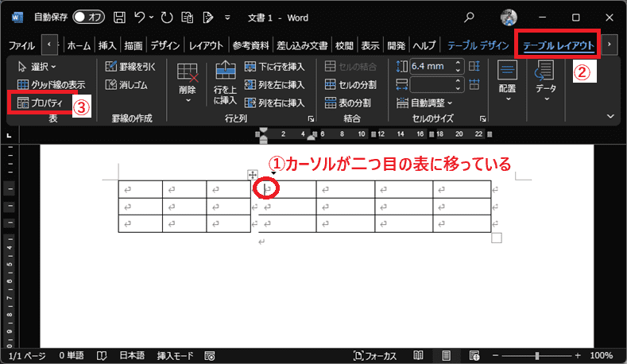627x364 pixels.
Task: Open the テーブル レイアウト tab
Action: pyautogui.click(x=558, y=45)
